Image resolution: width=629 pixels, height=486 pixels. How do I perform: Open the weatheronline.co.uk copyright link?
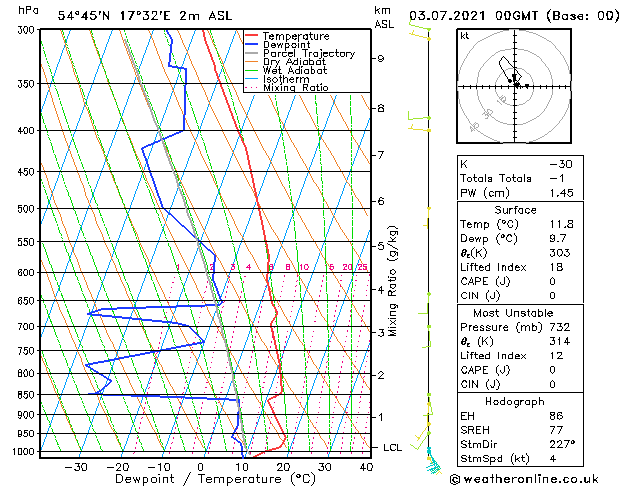pyautogui.click(x=536, y=477)
